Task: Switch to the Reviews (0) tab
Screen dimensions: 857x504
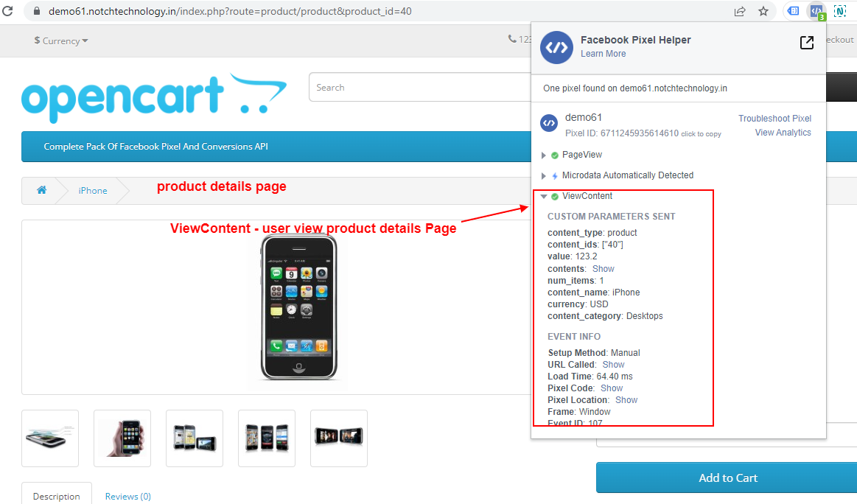Action: (127, 496)
